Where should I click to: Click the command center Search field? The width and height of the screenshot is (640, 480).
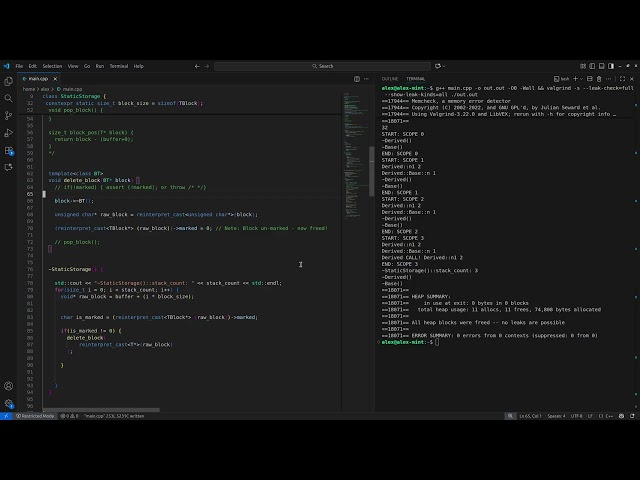322,66
